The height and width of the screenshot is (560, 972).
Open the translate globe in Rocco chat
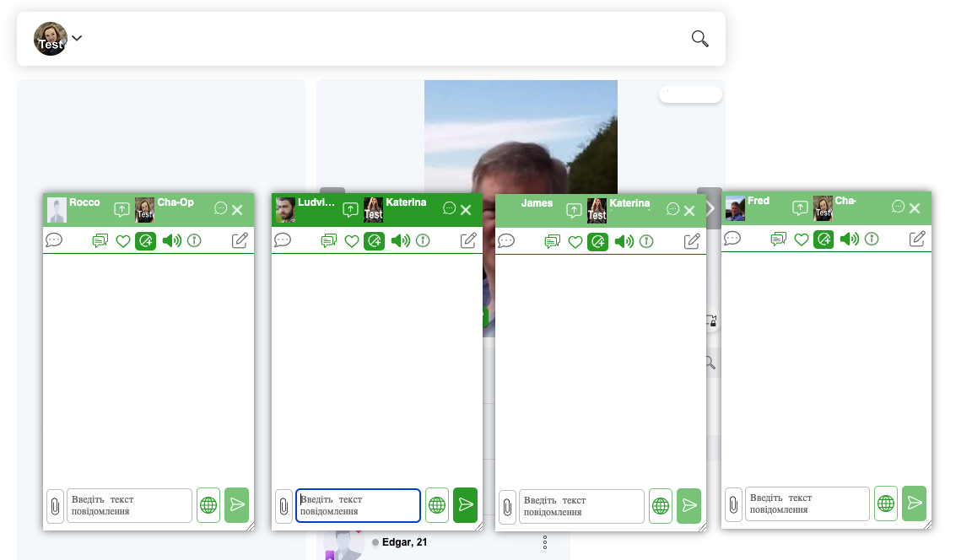click(x=208, y=505)
